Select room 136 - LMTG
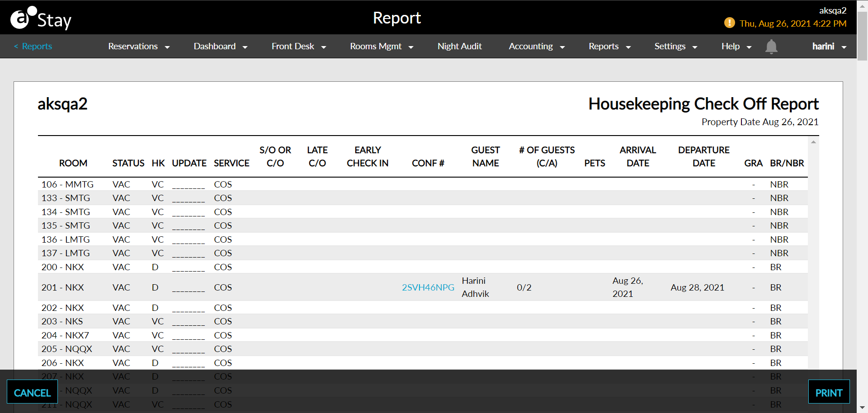The width and height of the screenshot is (868, 413). 423,239
